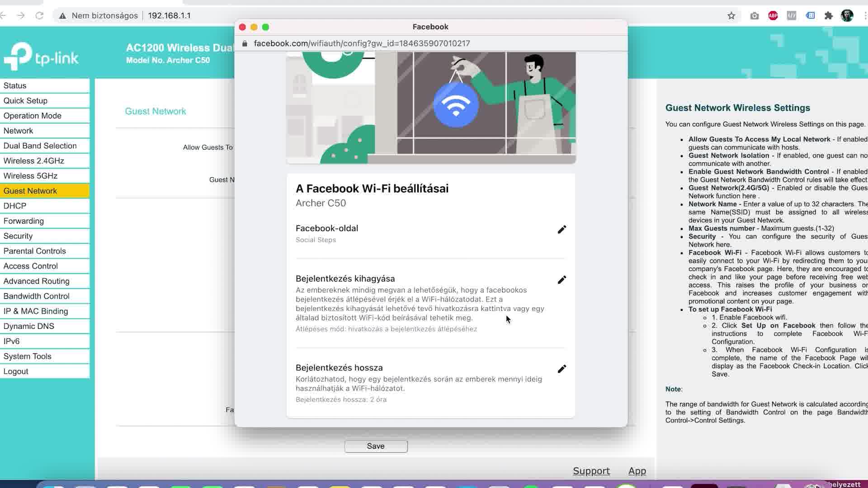868x488 pixels.
Task: Open Forwarding settings
Action: pos(45,221)
